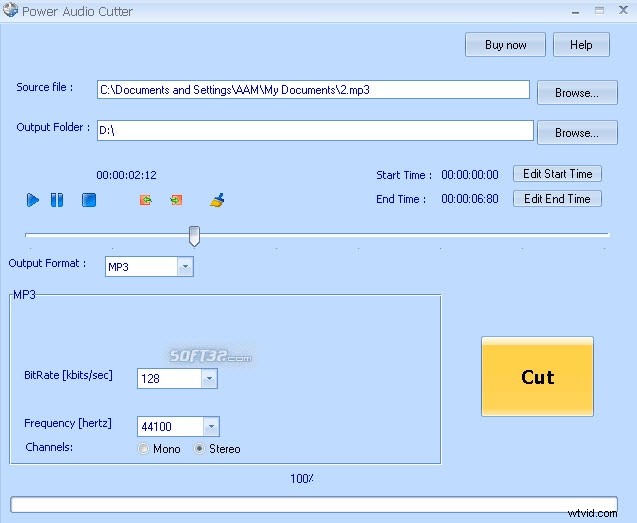Click Edit Start Time
Image resolution: width=637 pixels, height=523 pixels.
pos(557,174)
